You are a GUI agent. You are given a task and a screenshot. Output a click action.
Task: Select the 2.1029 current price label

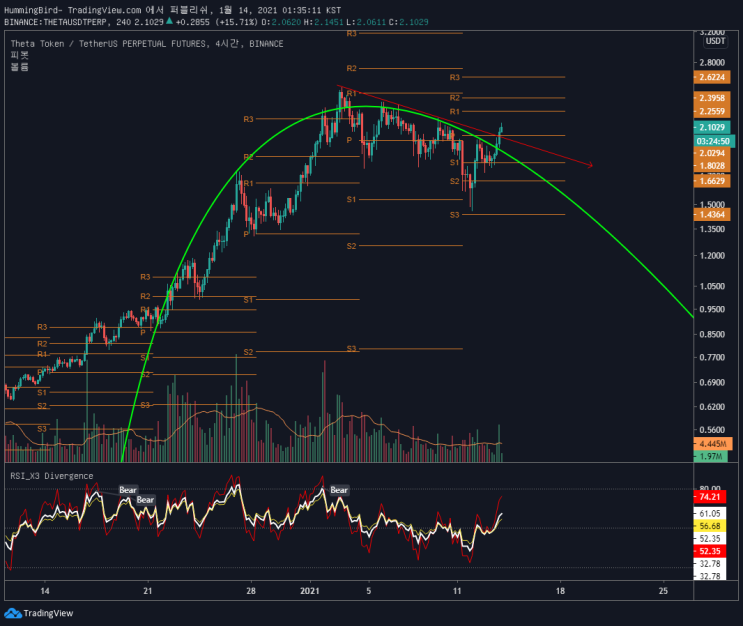pyautogui.click(x=712, y=127)
